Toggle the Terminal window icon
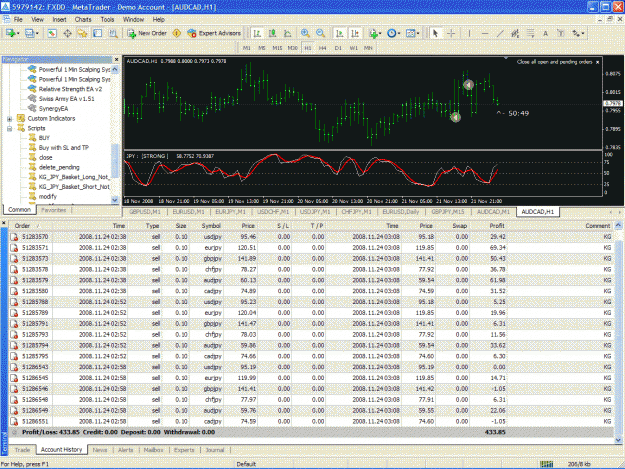This screenshot has width=625, height=469. coord(98,33)
